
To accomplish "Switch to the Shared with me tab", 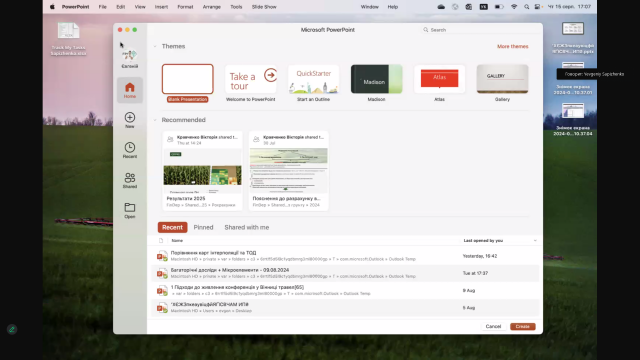I will [247, 227].
